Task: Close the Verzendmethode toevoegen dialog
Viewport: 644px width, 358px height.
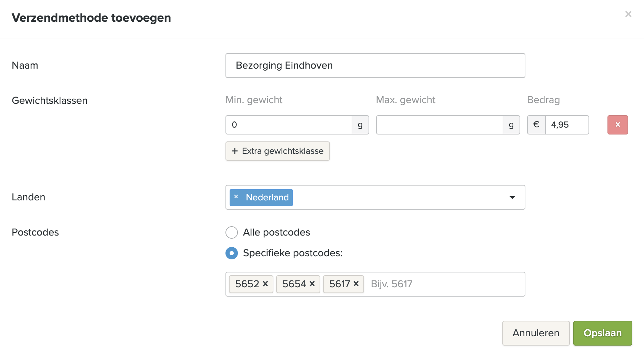Action: click(628, 14)
